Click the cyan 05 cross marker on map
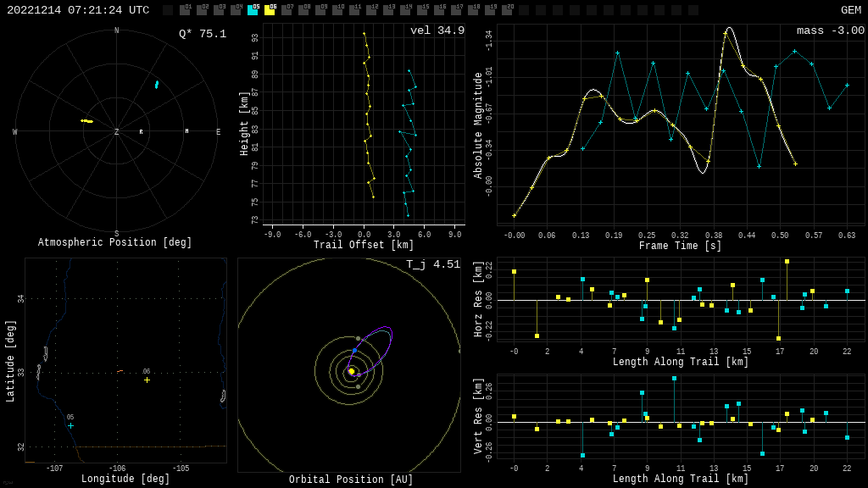The height and width of the screenshot is (488, 868). pyautogui.click(x=70, y=425)
